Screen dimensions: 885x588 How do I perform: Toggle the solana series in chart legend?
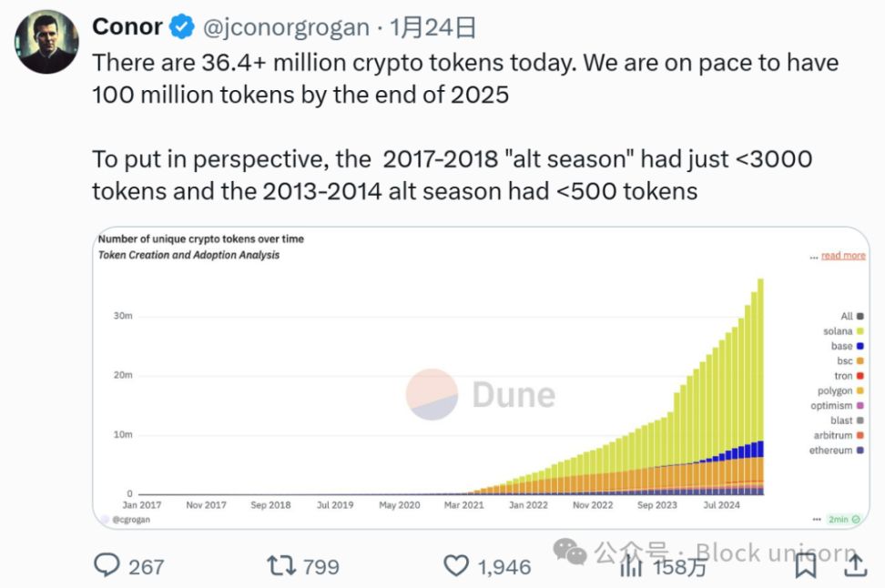pos(838,331)
